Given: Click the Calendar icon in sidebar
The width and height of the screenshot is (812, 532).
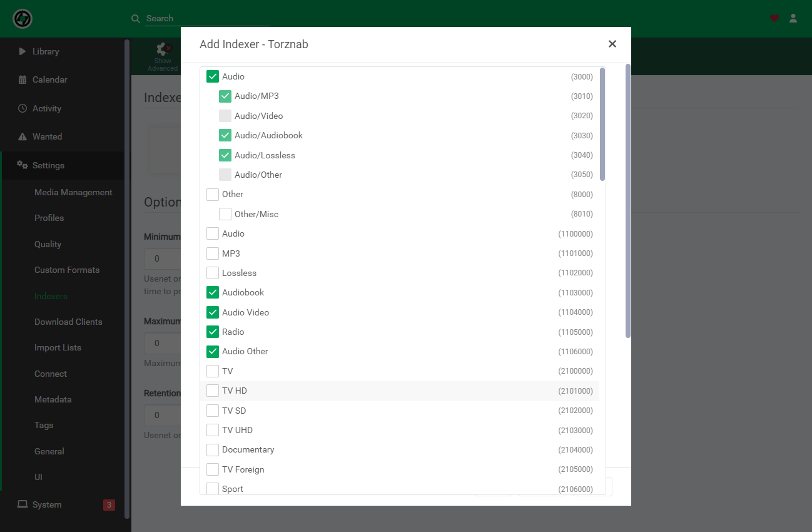Looking at the screenshot, I should coord(23,79).
